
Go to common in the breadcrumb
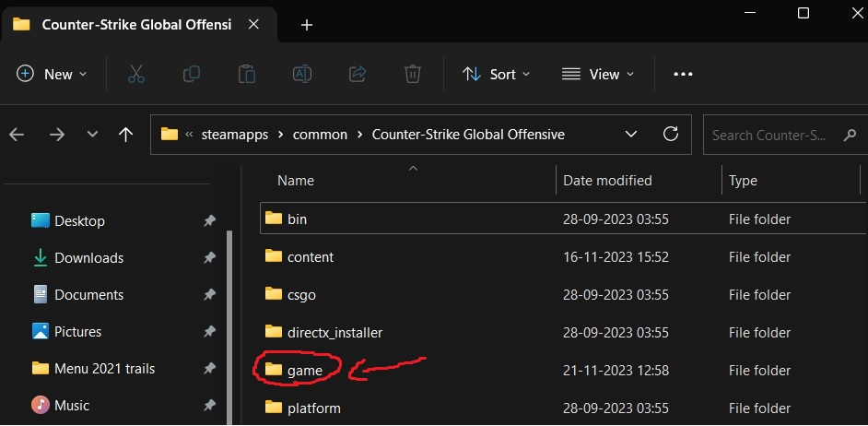click(x=320, y=135)
